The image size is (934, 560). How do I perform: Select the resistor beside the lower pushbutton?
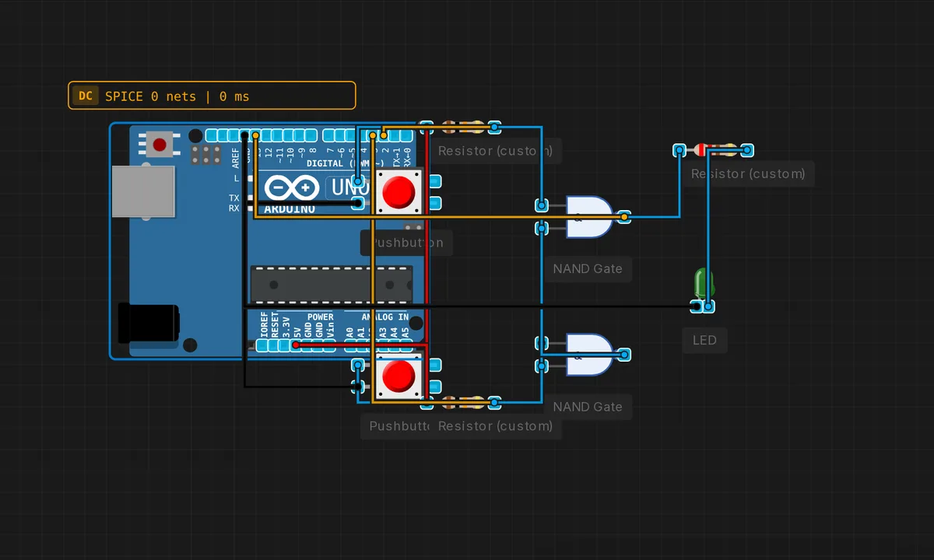460,402
